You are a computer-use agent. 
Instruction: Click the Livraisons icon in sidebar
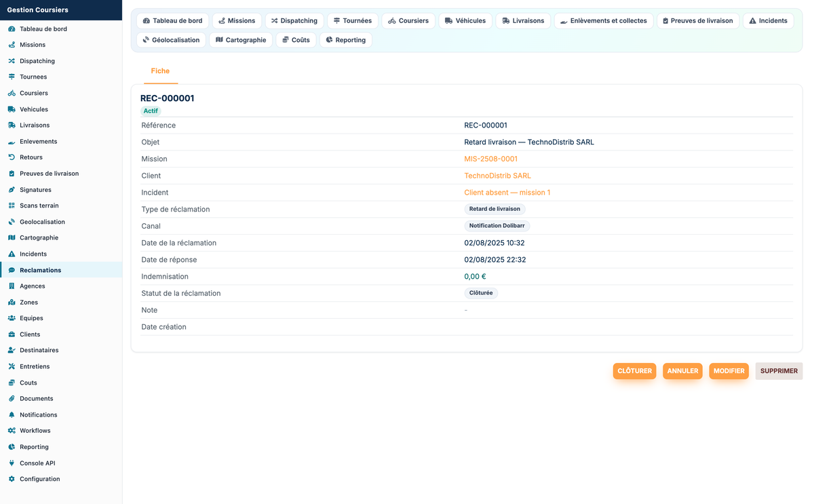[12, 125]
